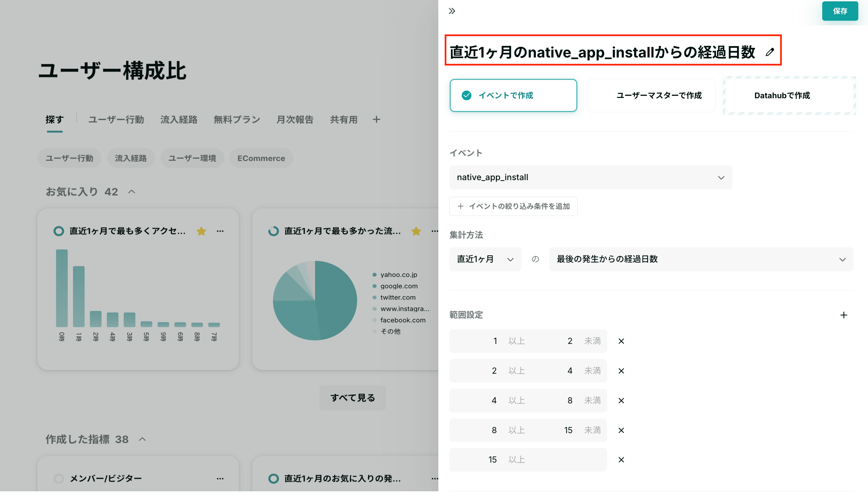Remove the 4 to 8 range row
This screenshot has height=500, width=868.
click(621, 400)
